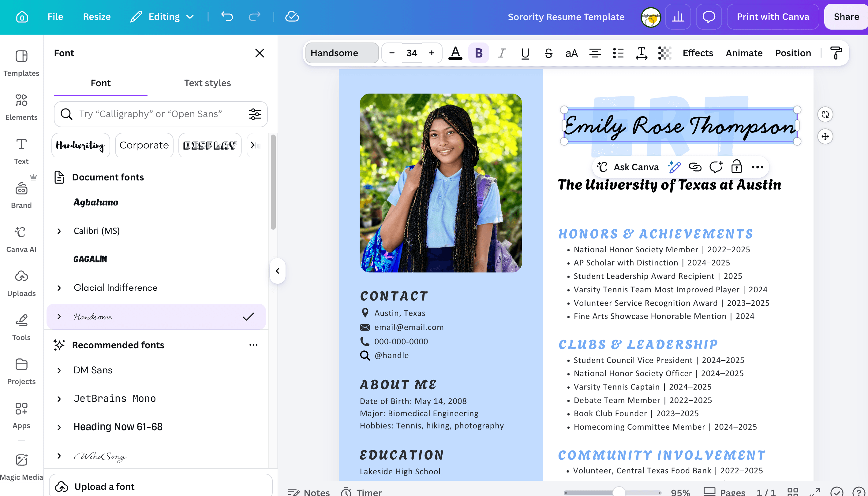Go to Canva home icon
Image resolution: width=868 pixels, height=496 pixels.
click(x=22, y=17)
